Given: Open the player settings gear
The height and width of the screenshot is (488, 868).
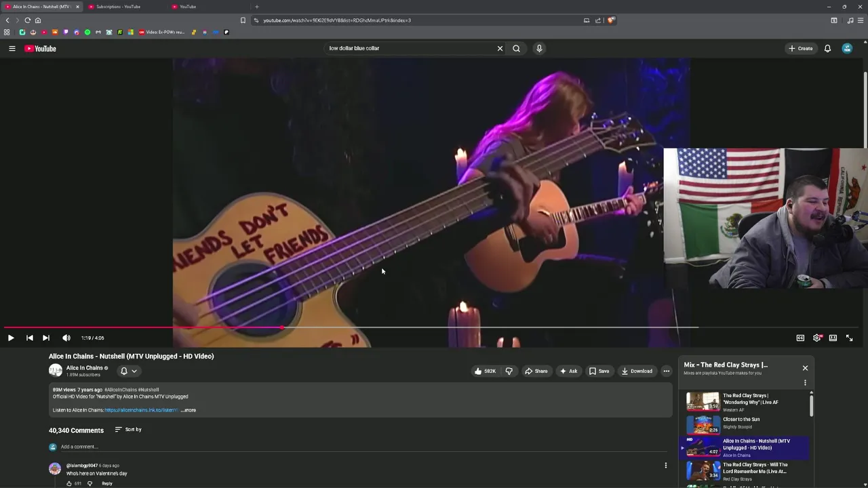Looking at the screenshot, I should 817,338.
